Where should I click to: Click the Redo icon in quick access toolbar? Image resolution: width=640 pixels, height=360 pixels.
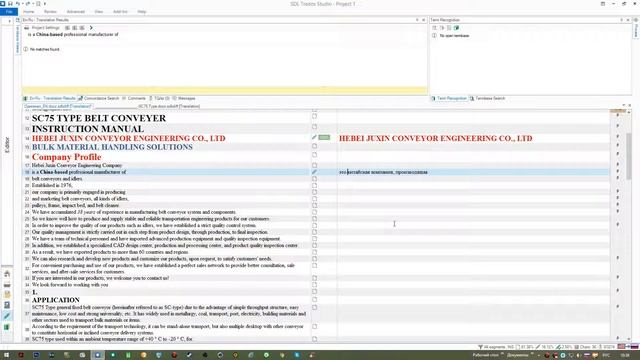28,4
